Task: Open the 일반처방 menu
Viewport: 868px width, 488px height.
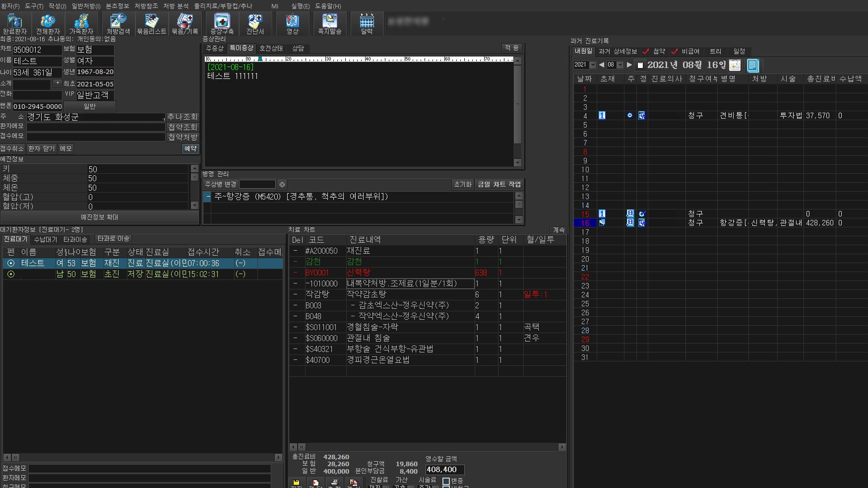Action: (x=86, y=6)
